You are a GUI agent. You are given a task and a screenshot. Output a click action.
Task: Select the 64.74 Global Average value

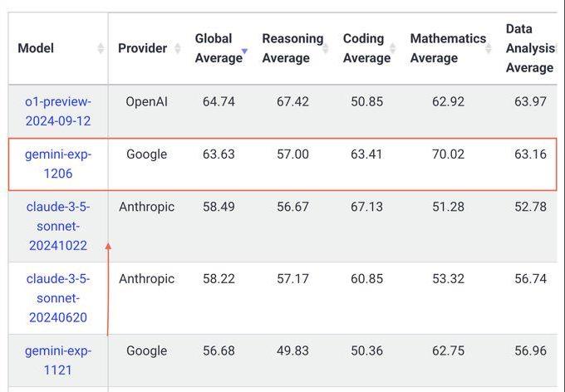pos(219,102)
